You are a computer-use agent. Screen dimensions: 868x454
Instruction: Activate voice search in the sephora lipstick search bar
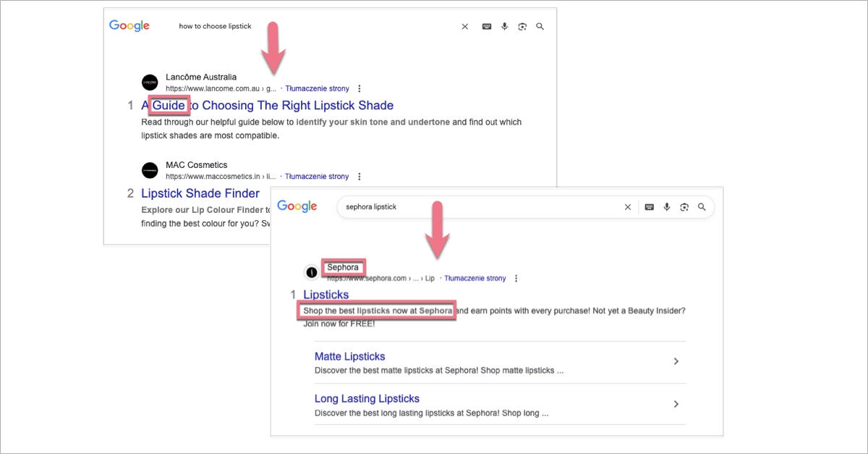tap(666, 206)
